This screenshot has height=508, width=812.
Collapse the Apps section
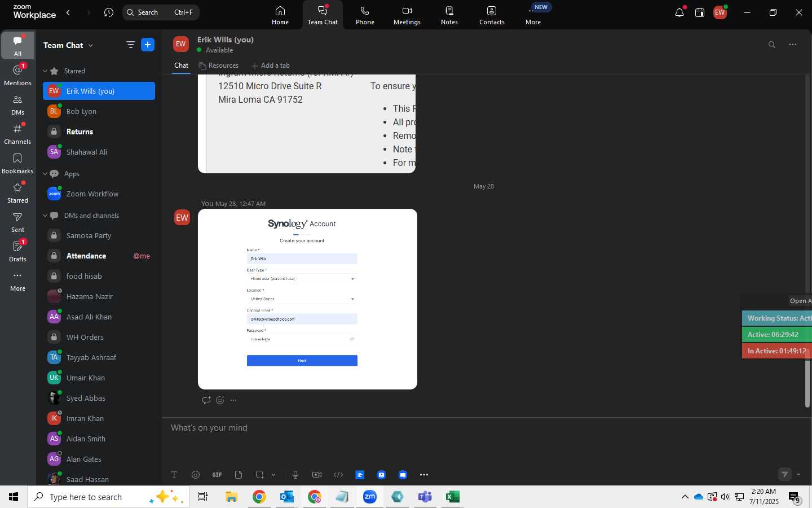click(45, 174)
